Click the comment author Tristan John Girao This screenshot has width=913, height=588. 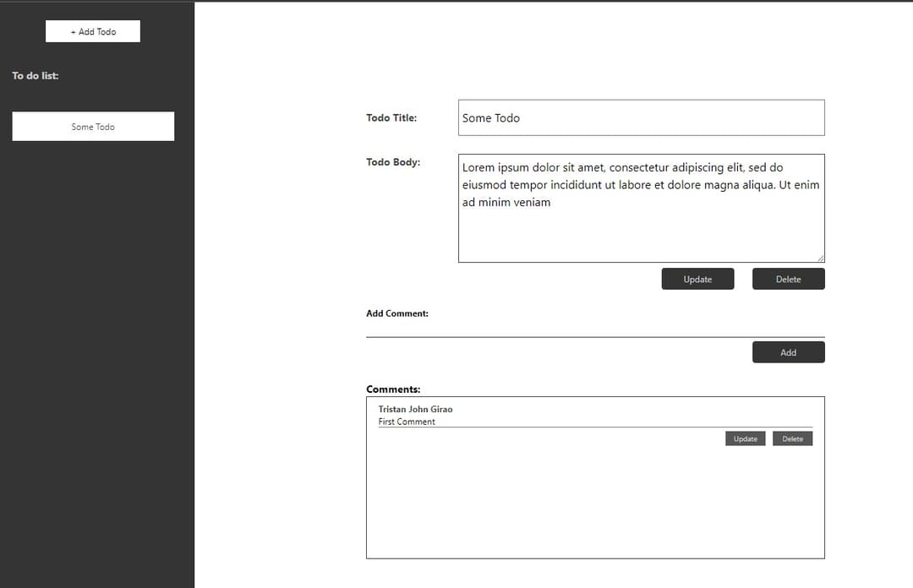415,409
